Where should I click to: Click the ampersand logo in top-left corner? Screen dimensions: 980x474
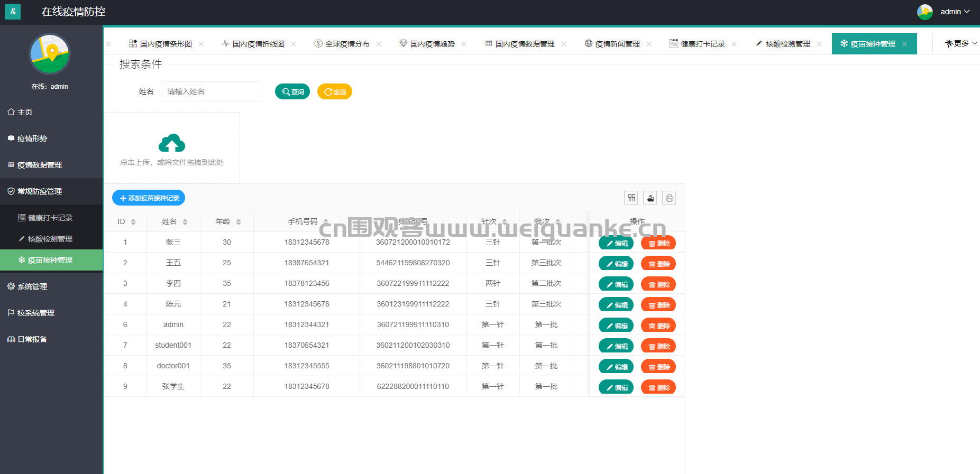(13, 11)
